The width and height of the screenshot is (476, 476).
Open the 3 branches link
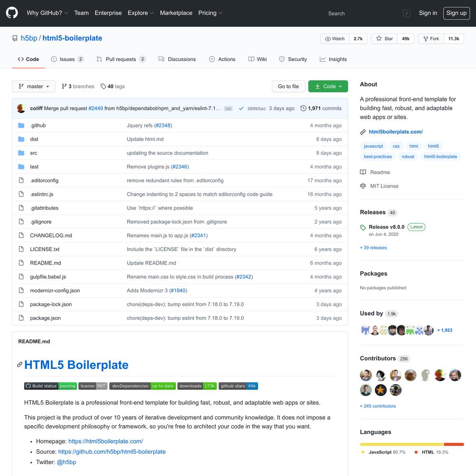coord(78,87)
